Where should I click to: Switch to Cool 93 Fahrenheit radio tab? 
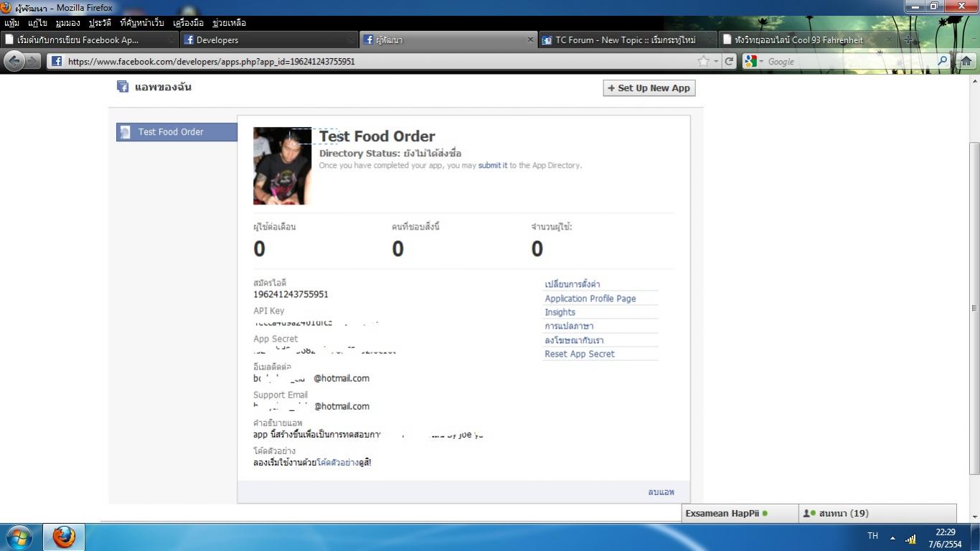point(807,40)
